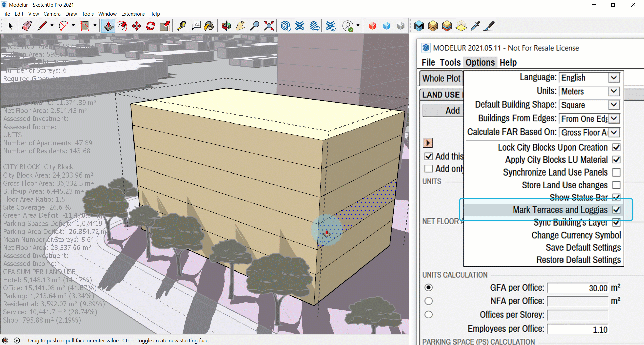Select the Text label tool
The image size is (644, 345).
[x=196, y=26]
